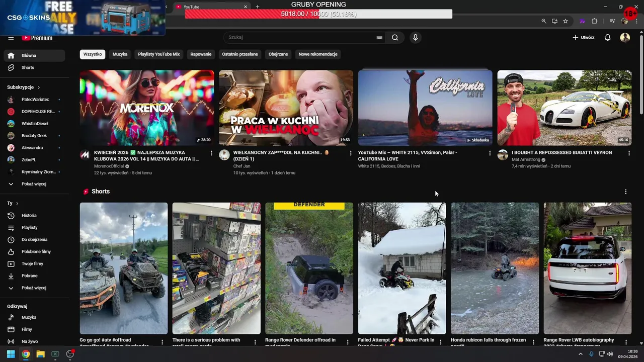
Task: Open the Subskrypcje section chevron
Action: tap(38, 87)
